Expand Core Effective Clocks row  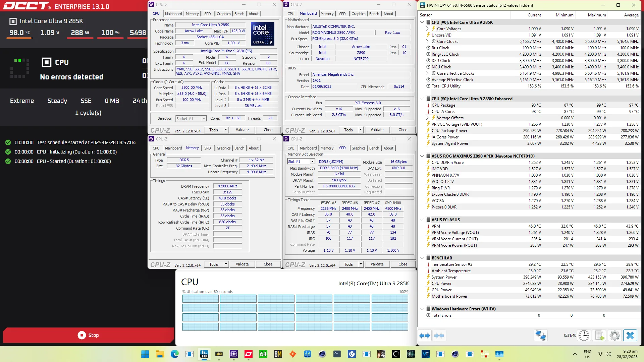click(427, 73)
